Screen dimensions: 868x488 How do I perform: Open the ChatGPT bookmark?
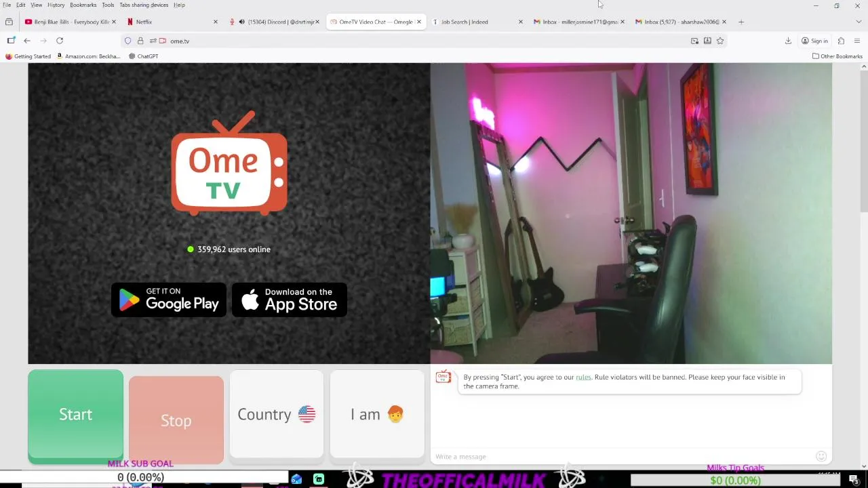(x=143, y=56)
